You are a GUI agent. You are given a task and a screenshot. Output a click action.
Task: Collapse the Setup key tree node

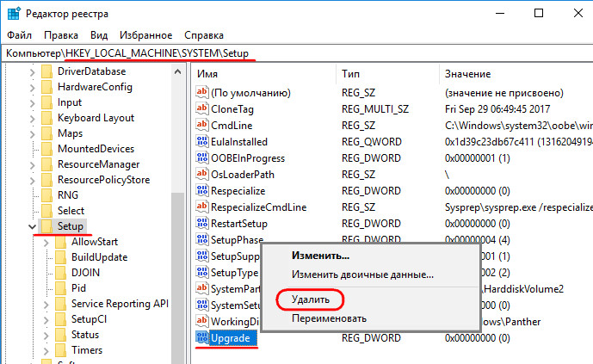click(x=32, y=226)
